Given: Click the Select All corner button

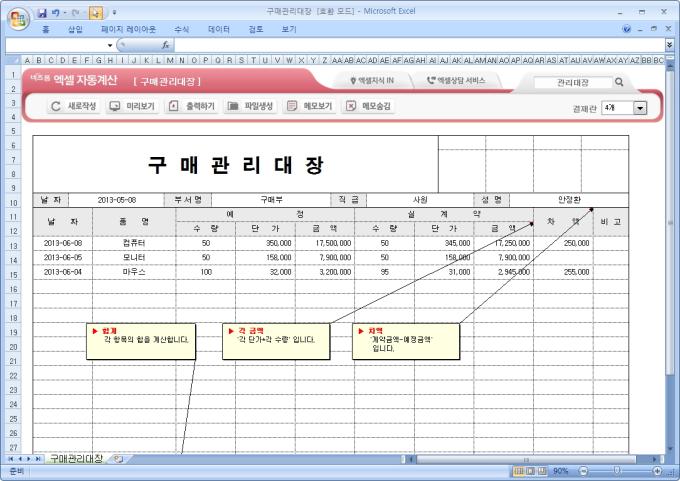Looking at the screenshot, I should point(13,60).
